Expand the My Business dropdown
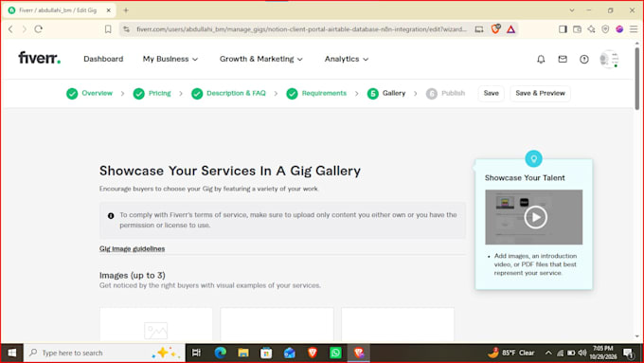 click(x=170, y=59)
